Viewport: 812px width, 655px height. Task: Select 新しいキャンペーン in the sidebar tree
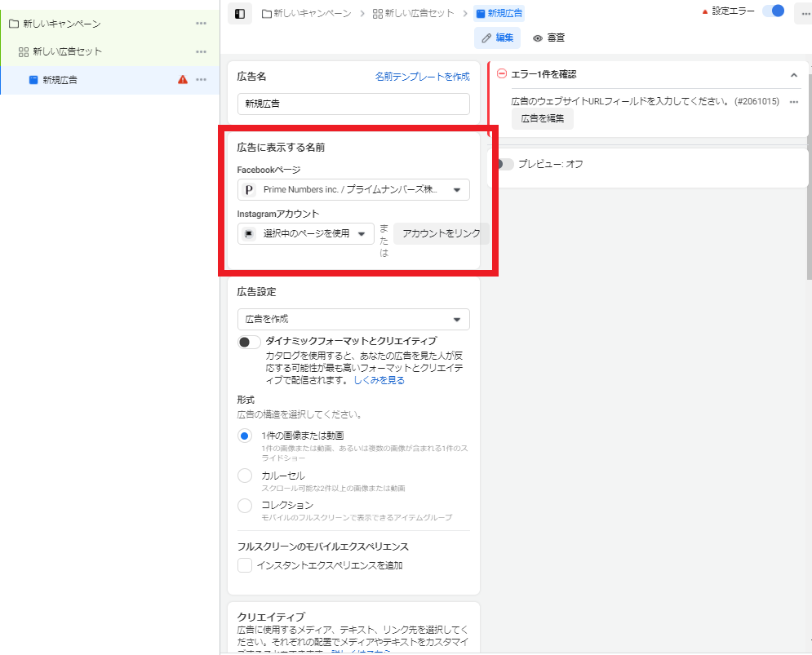(x=62, y=24)
